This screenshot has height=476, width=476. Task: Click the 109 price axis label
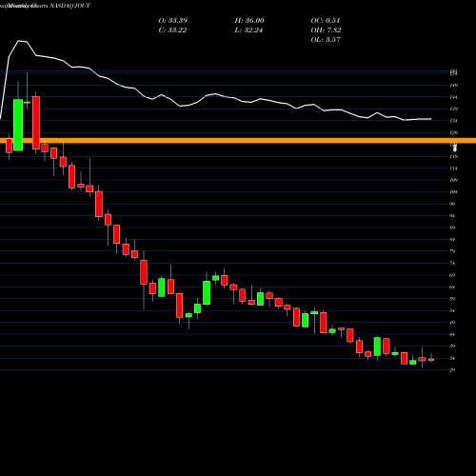point(454,180)
